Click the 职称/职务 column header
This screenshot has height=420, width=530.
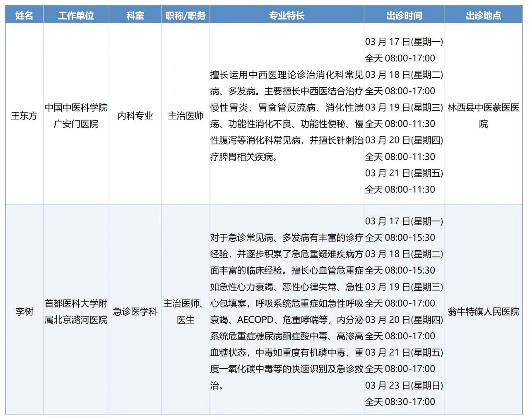(185, 16)
